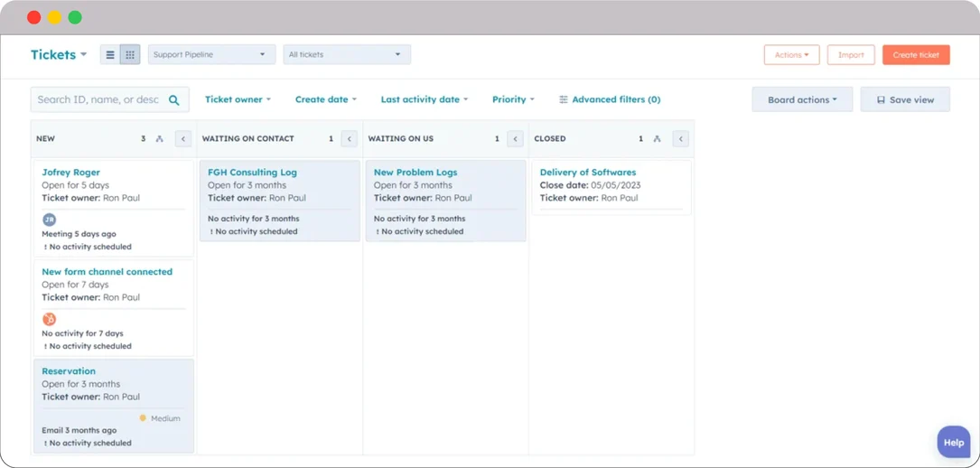The width and height of the screenshot is (980, 468).
Task: Open the Support Pipeline dropdown
Action: (x=212, y=54)
